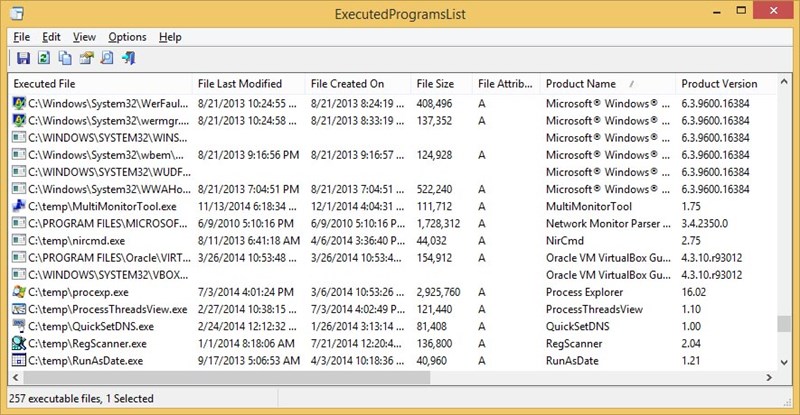
Task: Select the QuickSetDNS.exe list row
Action: tap(393, 326)
